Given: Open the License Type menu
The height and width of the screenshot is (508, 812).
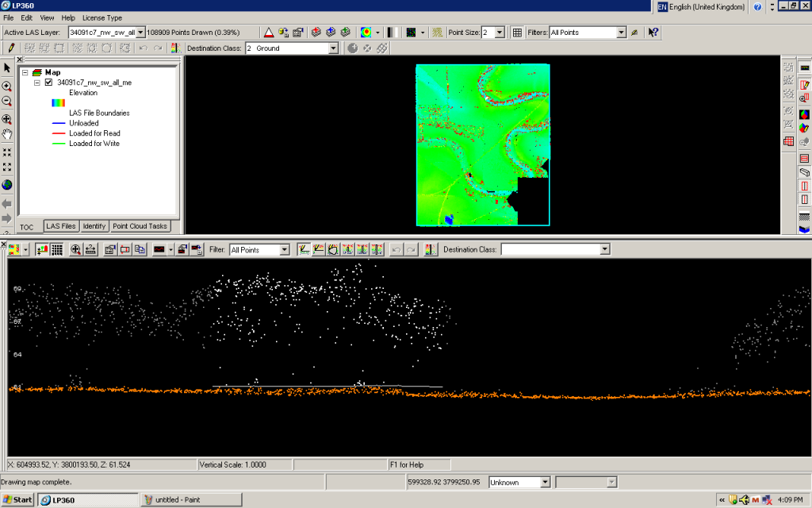Looking at the screenshot, I should point(102,17).
